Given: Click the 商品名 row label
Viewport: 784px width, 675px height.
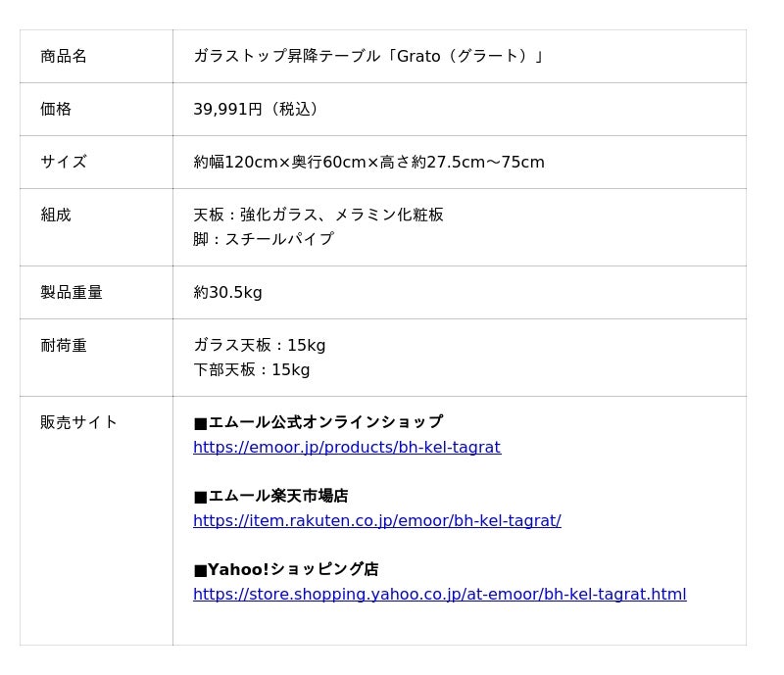Looking at the screenshot, I should (64, 57).
